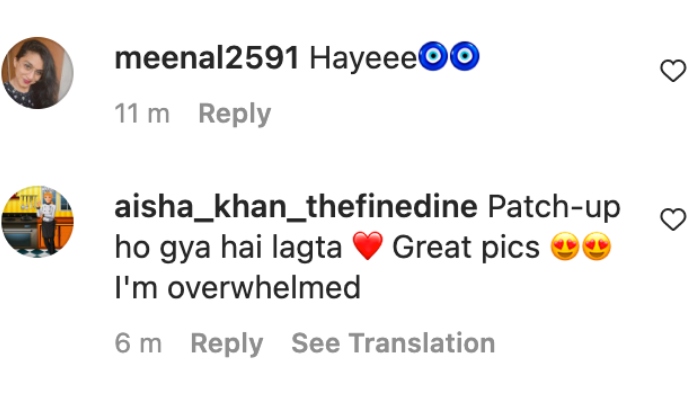
Task: Click the I'm overwhelmed text line
Action: click(238, 288)
